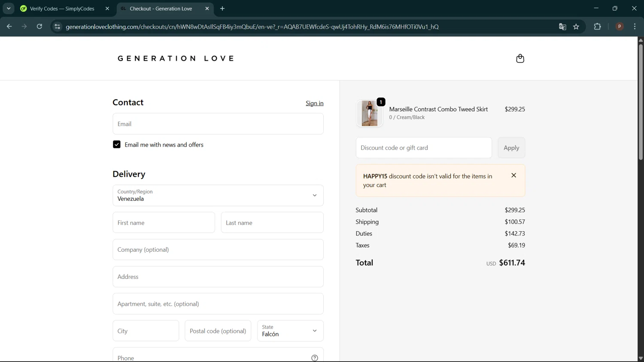Screen dimensions: 644x362
Task: Focus the Last name field
Action: point(272,223)
